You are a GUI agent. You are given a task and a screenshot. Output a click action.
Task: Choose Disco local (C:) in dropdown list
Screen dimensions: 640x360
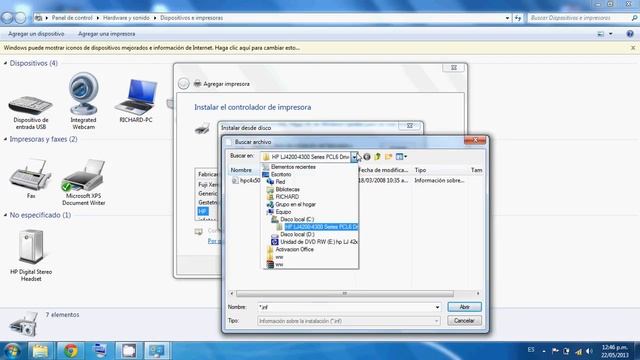click(x=297, y=219)
